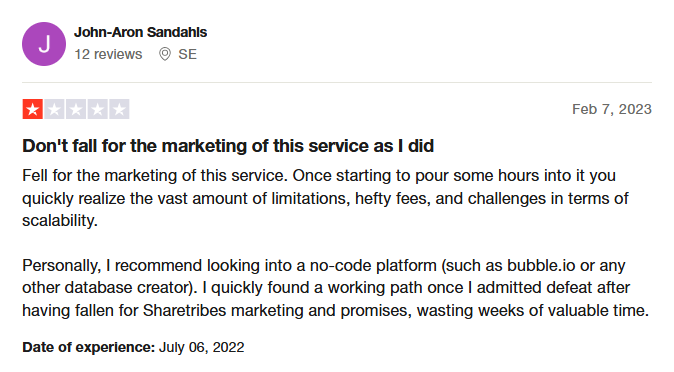
Task: Click the 'Personally, I recommend' paragraph
Action: (x=335, y=288)
